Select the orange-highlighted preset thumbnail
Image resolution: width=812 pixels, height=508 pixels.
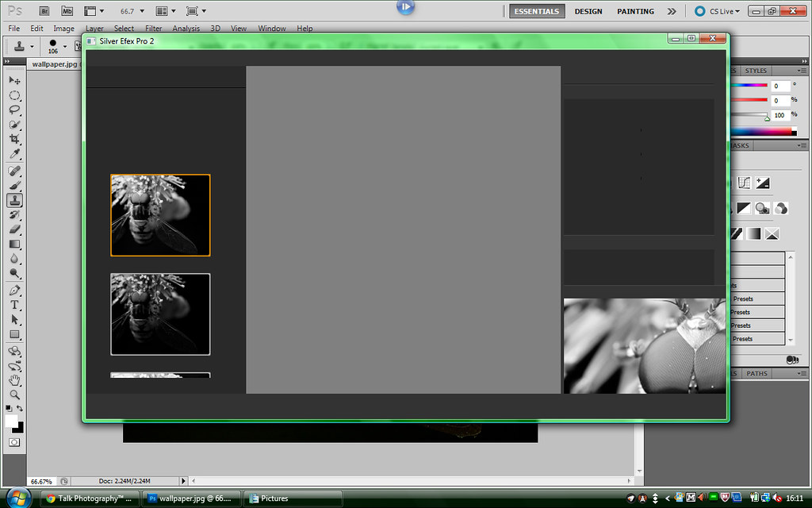160,215
